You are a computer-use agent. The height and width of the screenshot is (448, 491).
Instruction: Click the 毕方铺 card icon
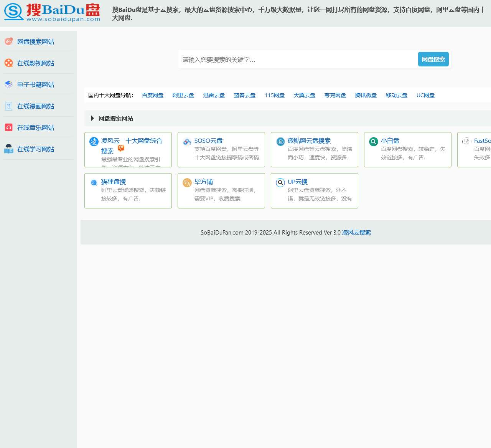(x=187, y=183)
